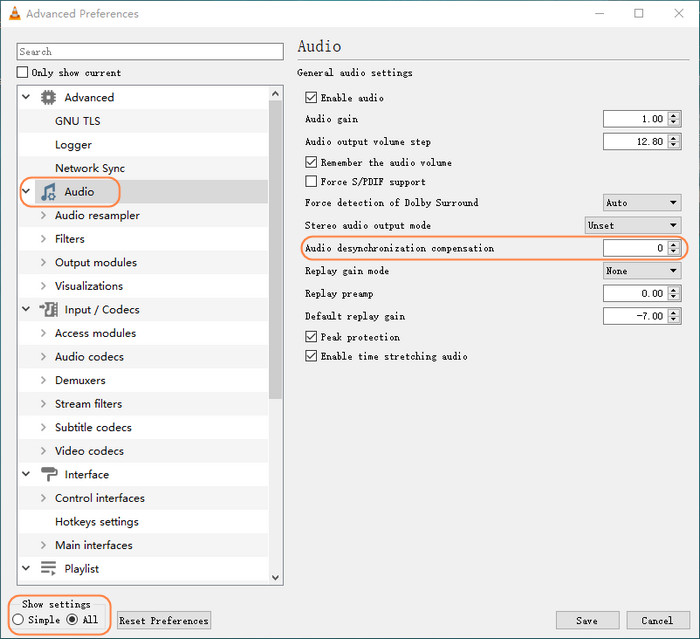Collapse the Audio tree section
Viewport: 700px width, 639px height.
tap(26, 191)
